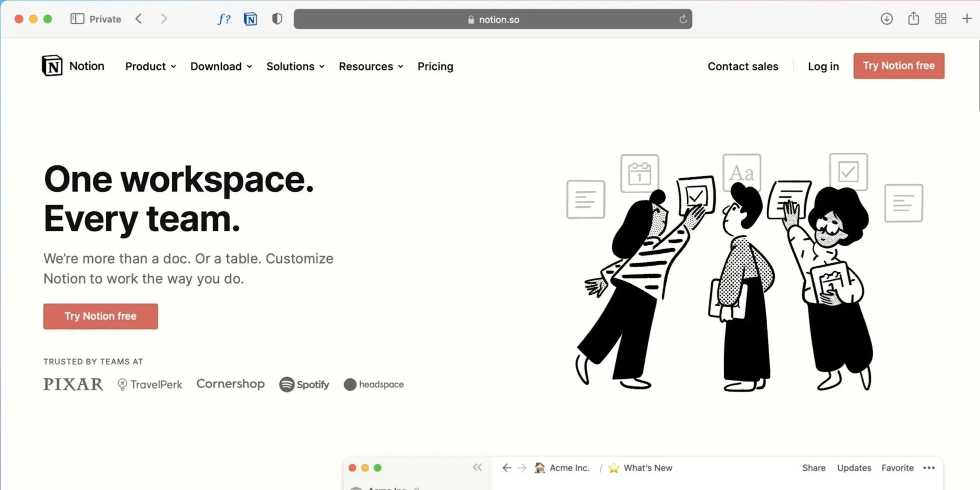Click the notion.so address bar
The height and width of the screenshot is (490, 980).
tap(492, 19)
